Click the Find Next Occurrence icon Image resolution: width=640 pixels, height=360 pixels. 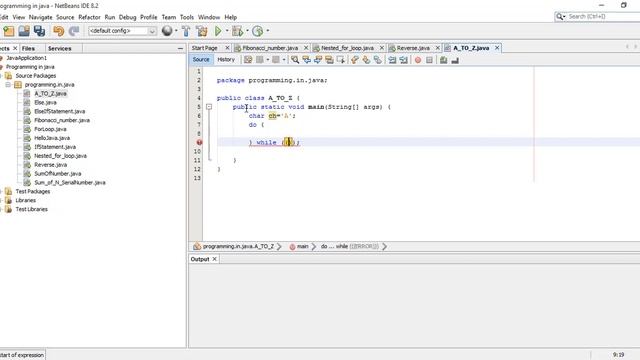click(318, 60)
